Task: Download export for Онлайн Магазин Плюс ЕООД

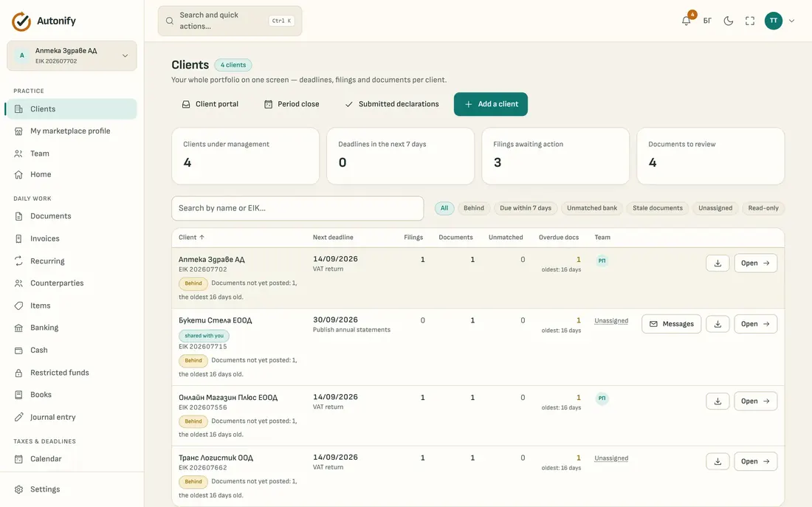Action: (x=718, y=401)
